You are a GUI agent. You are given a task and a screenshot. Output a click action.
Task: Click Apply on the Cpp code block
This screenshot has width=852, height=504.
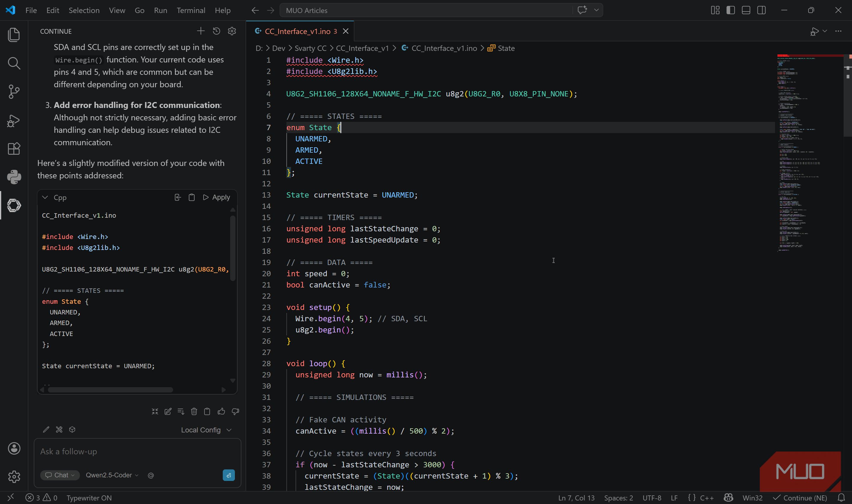click(x=216, y=197)
